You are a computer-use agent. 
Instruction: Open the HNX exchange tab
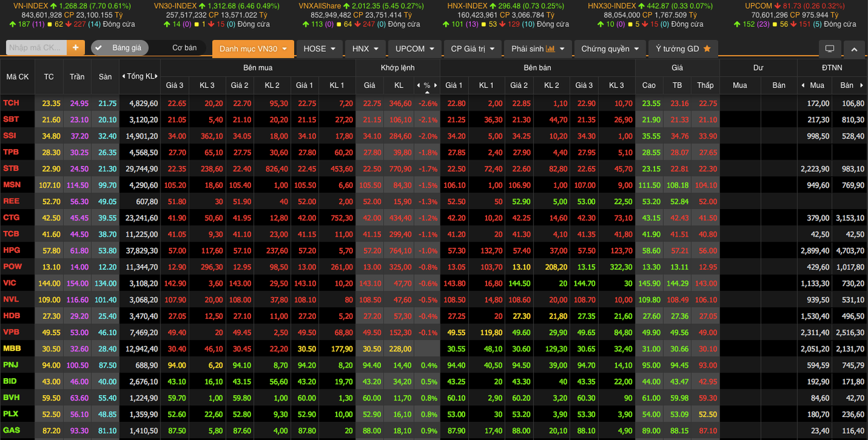point(365,49)
